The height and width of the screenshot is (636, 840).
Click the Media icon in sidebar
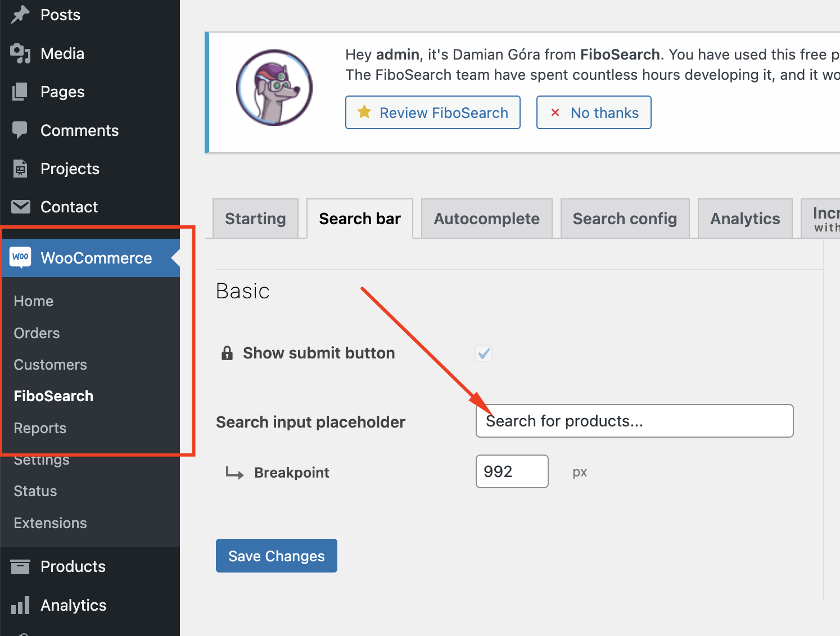(x=20, y=53)
